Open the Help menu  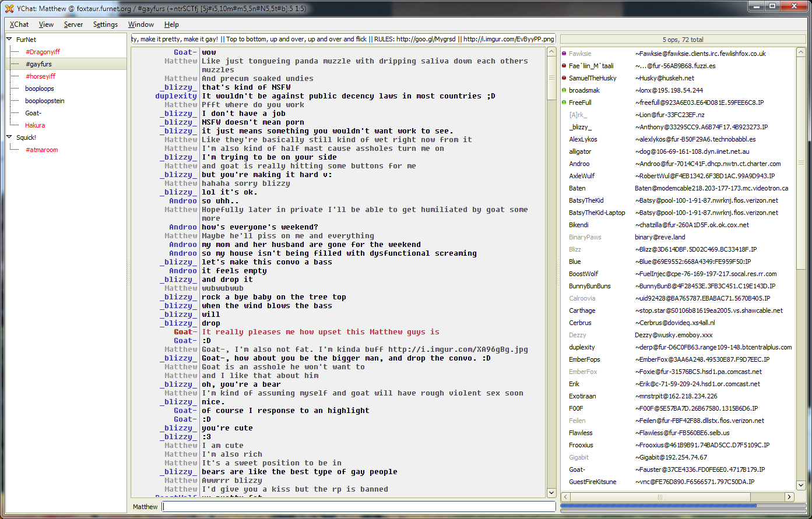[171, 24]
